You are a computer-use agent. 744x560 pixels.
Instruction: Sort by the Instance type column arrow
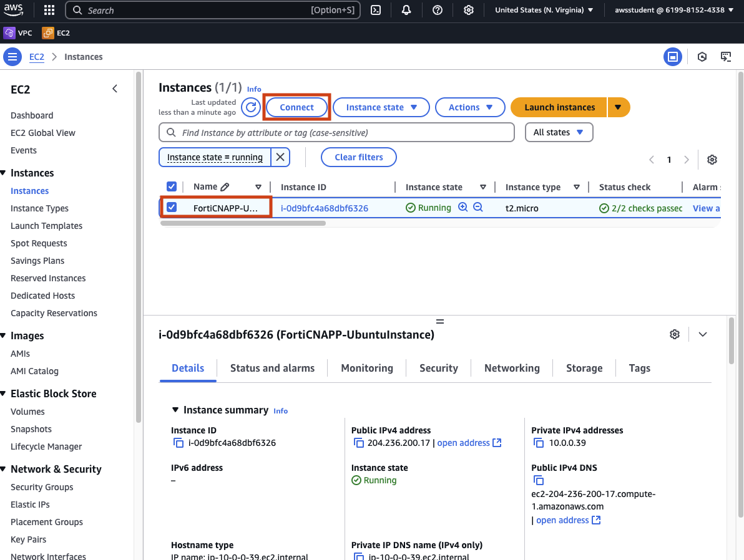click(x=577, y=187)
